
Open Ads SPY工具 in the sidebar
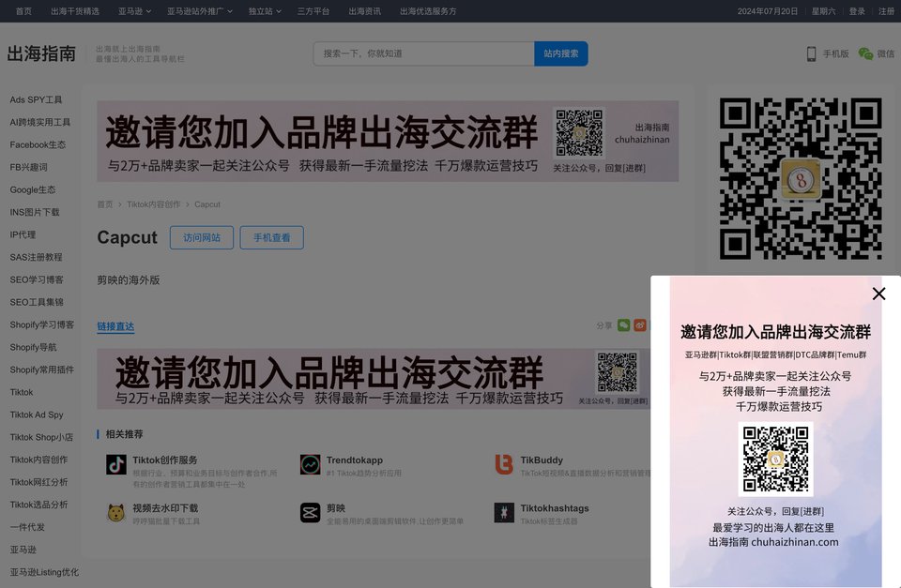click(x=36, y=100)
